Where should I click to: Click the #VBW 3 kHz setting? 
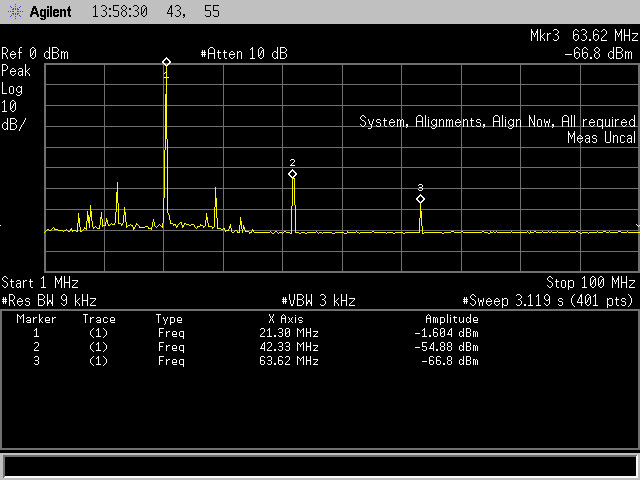[318, 301]
